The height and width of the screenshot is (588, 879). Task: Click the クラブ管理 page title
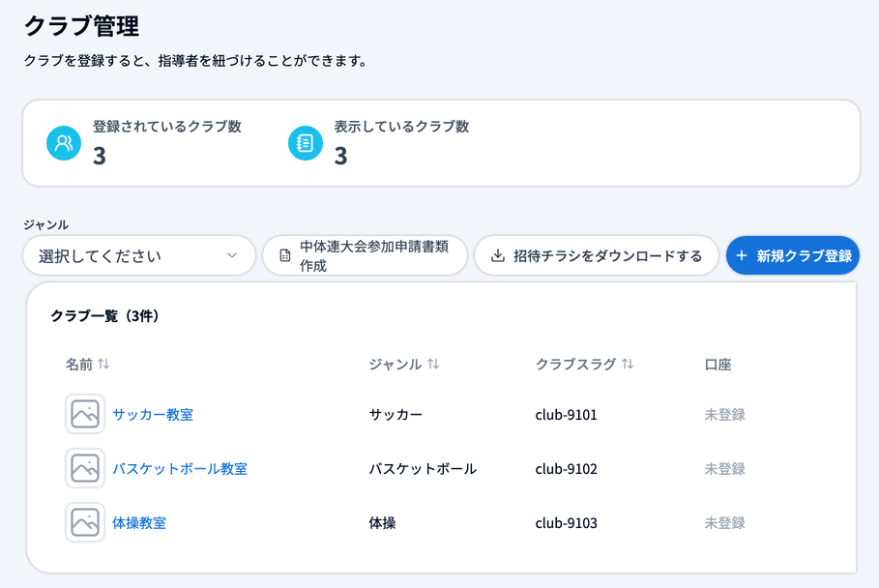click(x=81, y=26)
